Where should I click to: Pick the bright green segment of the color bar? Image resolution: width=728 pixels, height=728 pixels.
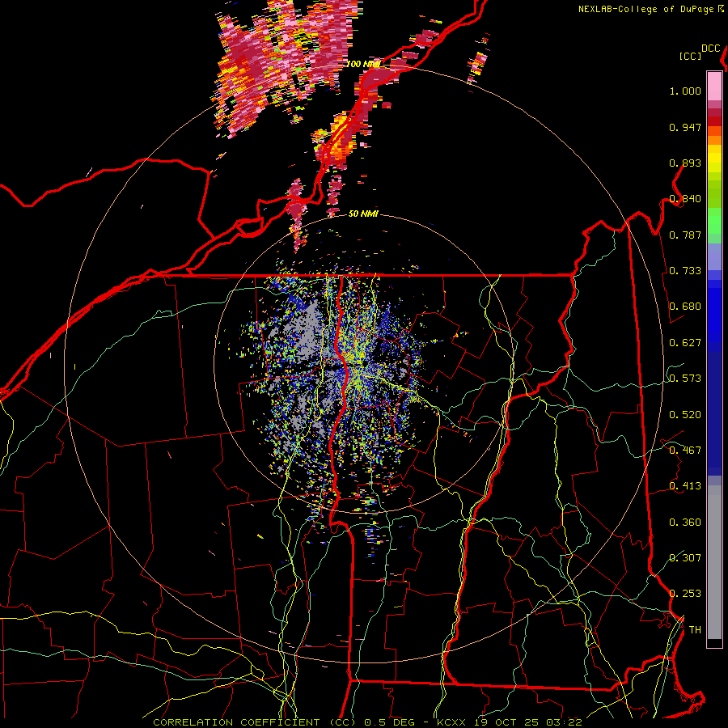[x=714, y=221]
